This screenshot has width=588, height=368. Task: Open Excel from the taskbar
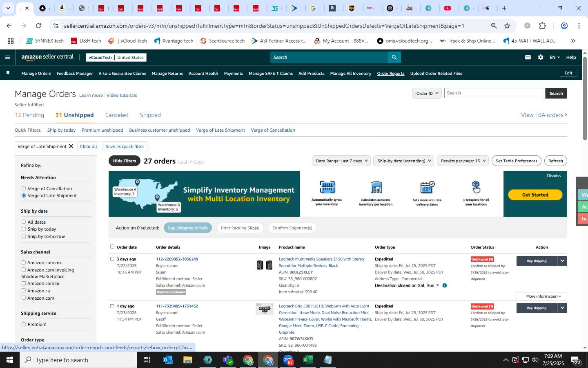tap(307, 360)
